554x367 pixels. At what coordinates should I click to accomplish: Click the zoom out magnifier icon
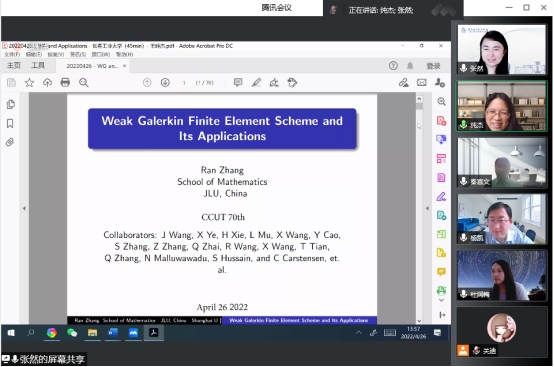(84, 83)
